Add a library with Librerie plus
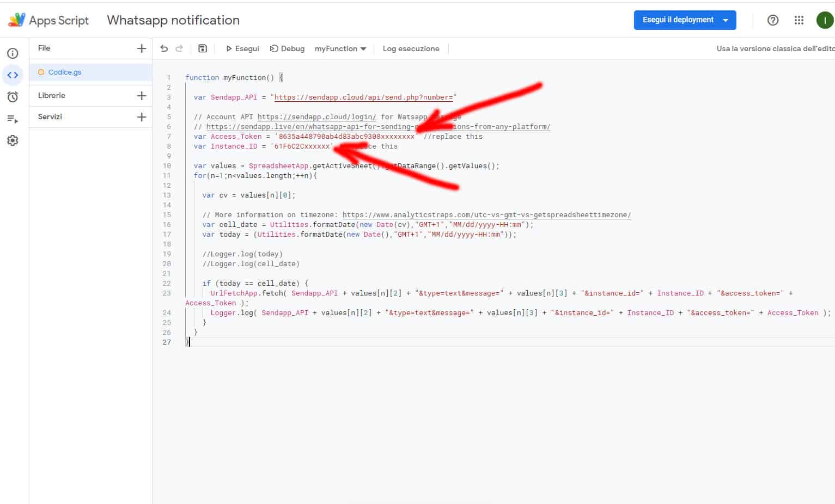This screenshot has width=835, height=504. point(142,96)
